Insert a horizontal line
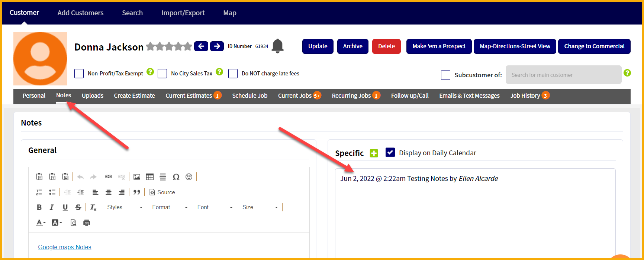 click(x=163, y=177)
